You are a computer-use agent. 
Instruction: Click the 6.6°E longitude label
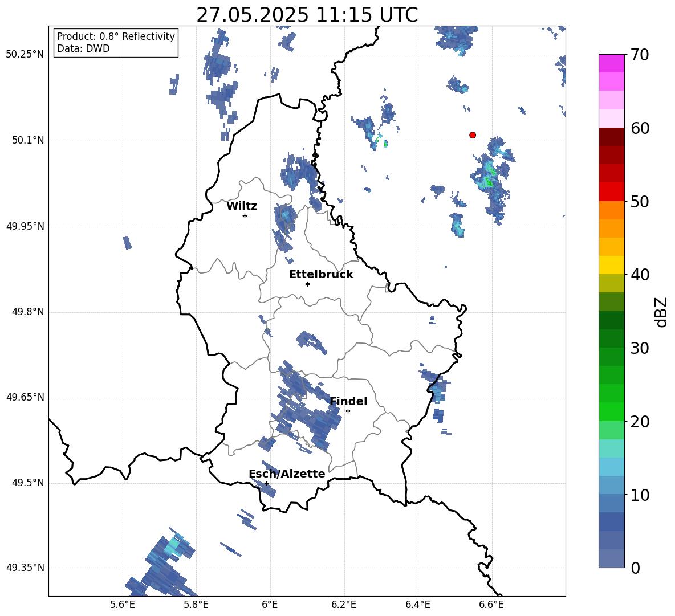[x=491, y=605]
